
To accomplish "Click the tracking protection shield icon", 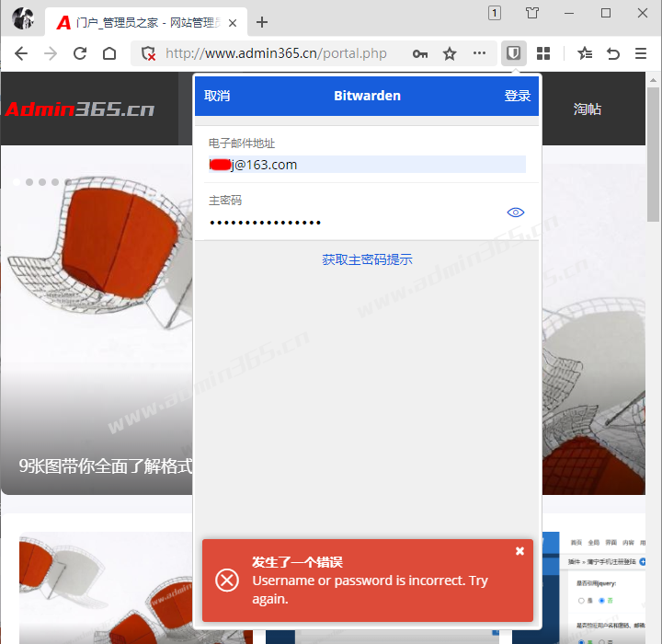I will [148, 53].
